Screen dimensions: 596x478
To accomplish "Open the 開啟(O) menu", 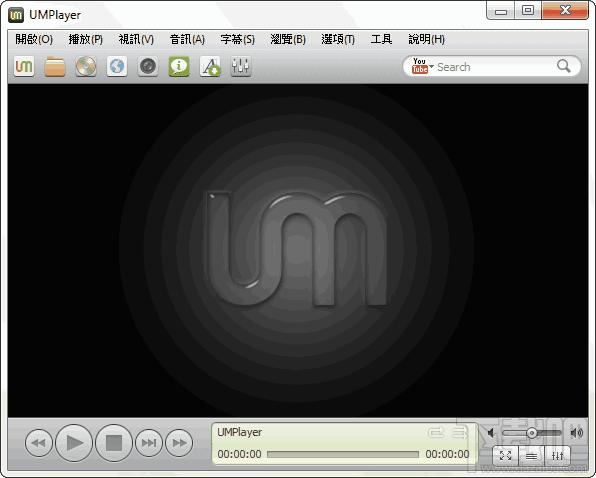I will [x=34, y=39].
